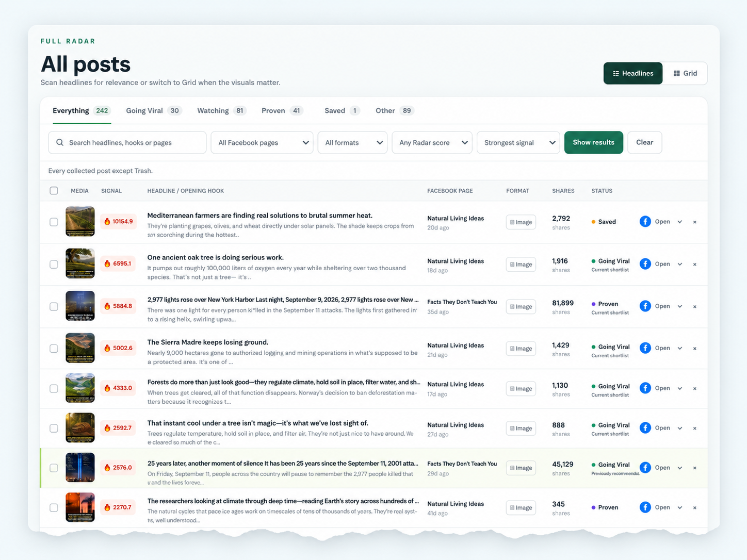Clear all filters with Clear button
The height and width of the screenshot is (560, 747).
tap(644, 142)
